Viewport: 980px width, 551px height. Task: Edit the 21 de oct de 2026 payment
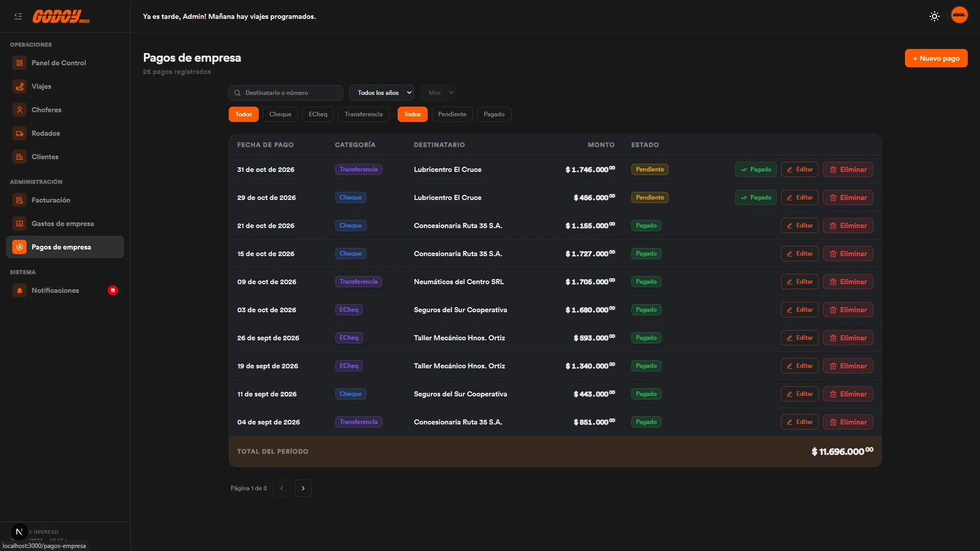tap(799, 226)
